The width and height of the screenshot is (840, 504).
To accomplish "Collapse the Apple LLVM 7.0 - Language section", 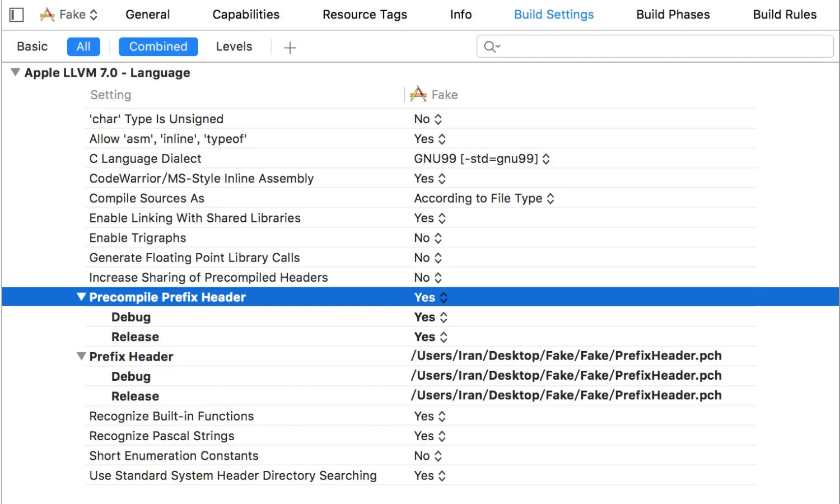I will click(16, 72).
